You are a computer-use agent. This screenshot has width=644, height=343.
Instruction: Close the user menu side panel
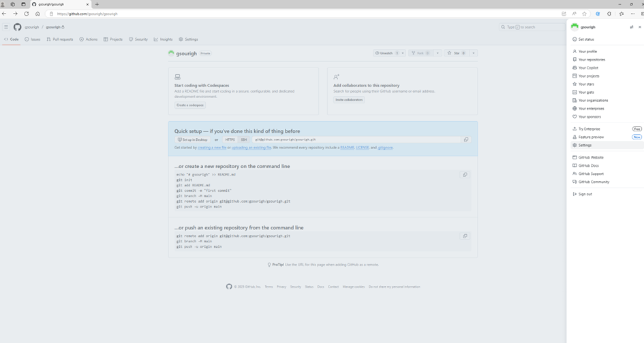click(639, 27)
